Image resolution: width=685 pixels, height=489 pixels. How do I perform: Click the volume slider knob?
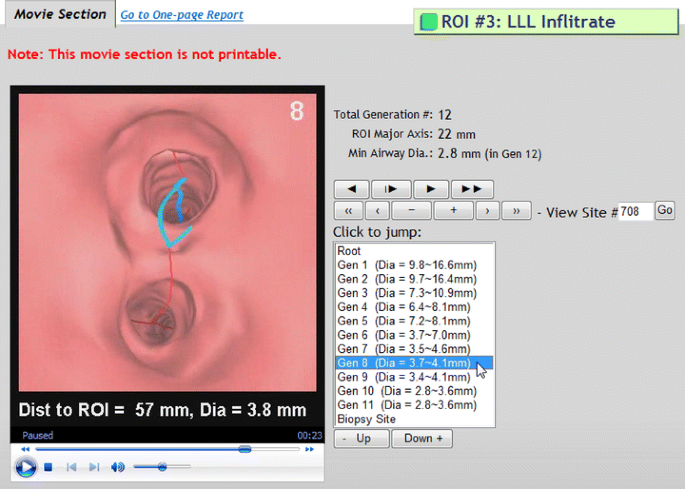(160, 467)
